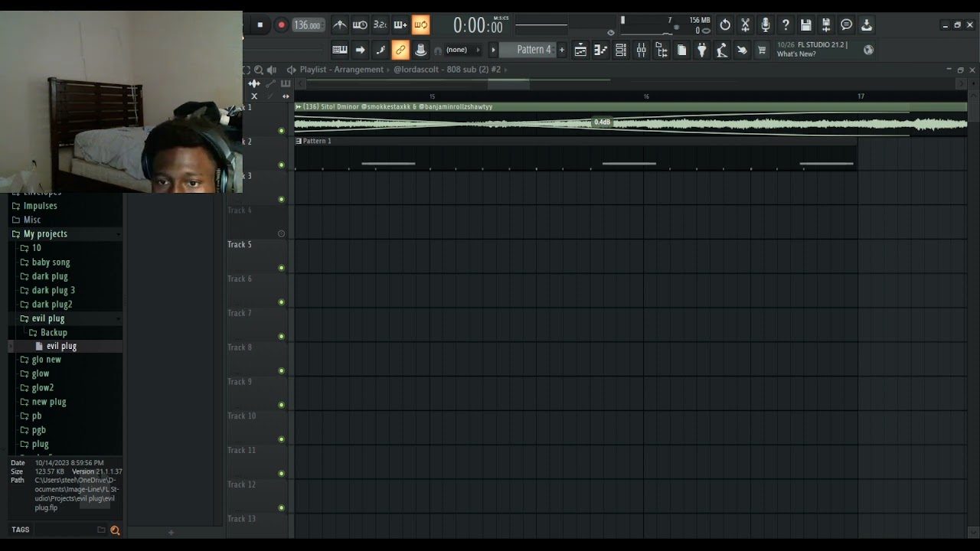Toggle the orange loop recording button
Screen dimensions: 980x551
tap(420, 25)
